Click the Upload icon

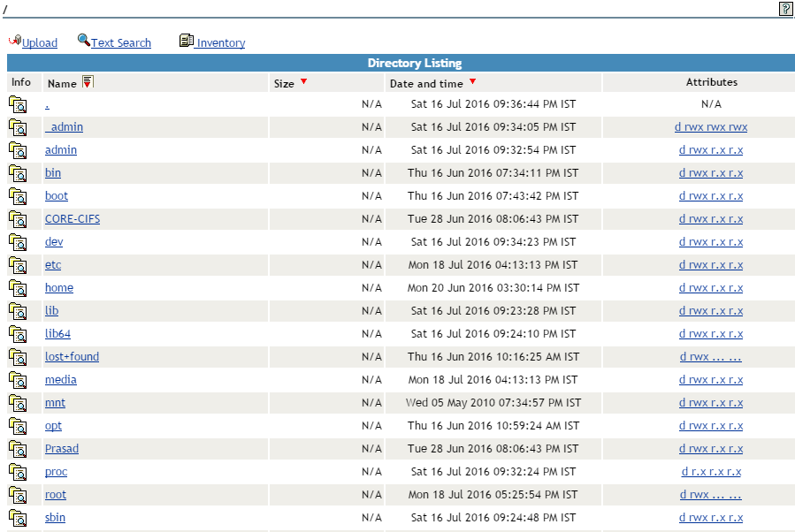pos(13,42)
